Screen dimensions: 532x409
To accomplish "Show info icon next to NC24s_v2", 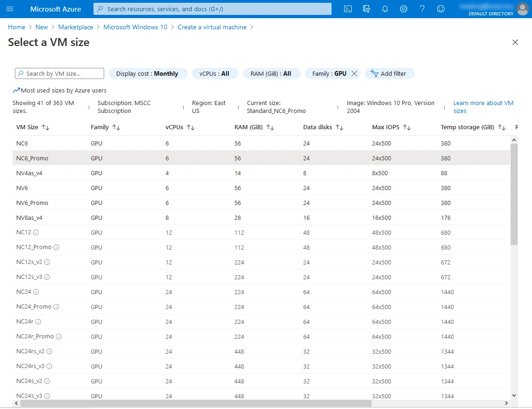I will (47, 381).
